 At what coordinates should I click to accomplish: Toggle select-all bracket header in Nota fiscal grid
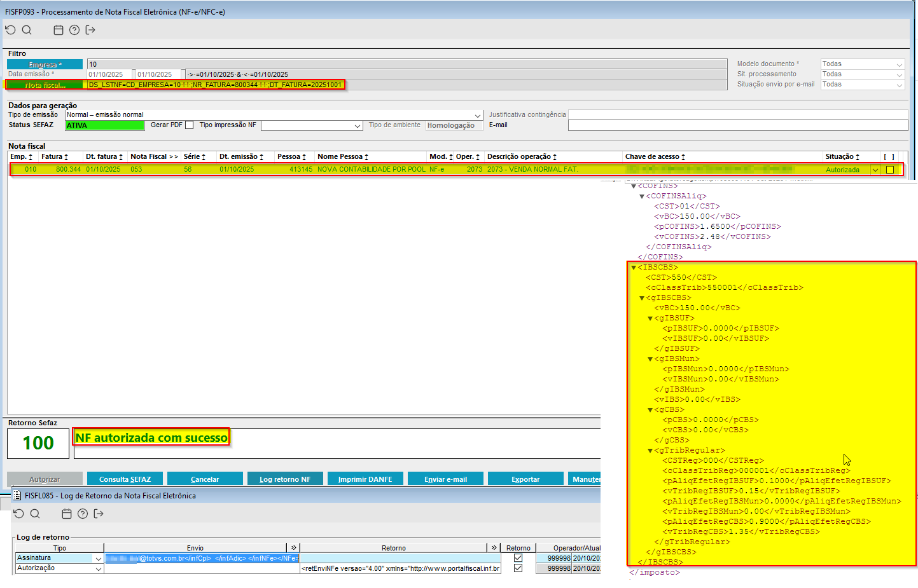(x=889, y=156)
